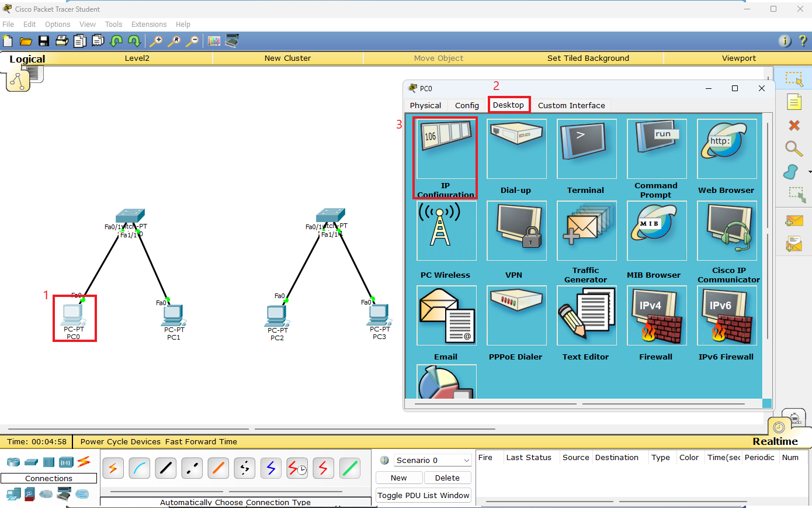Open the IPv6 Firewall settings
This screenshot has height=508, width=812.
(727, 316)
